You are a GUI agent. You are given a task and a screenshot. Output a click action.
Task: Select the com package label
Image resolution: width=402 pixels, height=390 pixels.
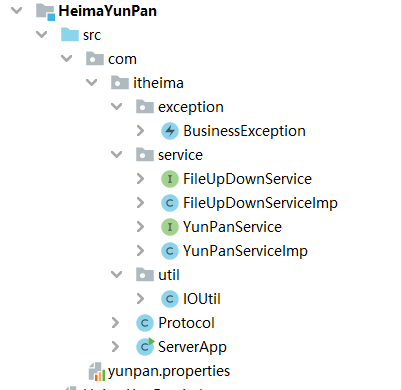pos(122,59)
